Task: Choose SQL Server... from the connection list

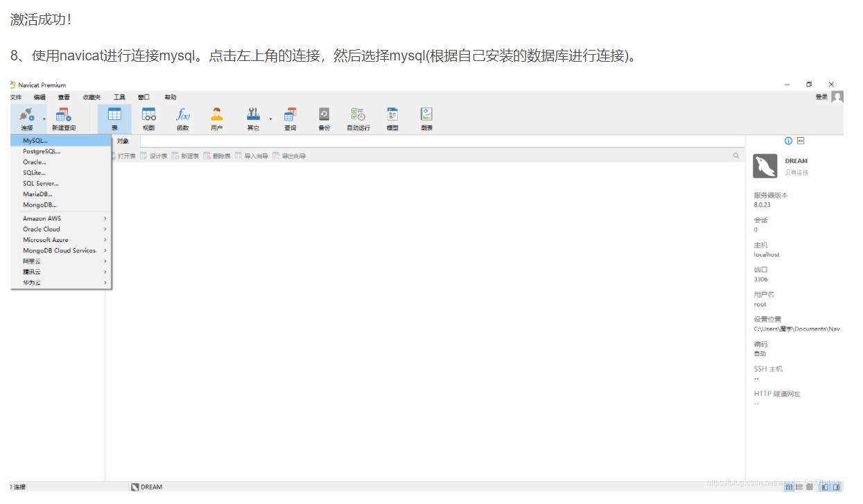Action: [x=61, y=183]
